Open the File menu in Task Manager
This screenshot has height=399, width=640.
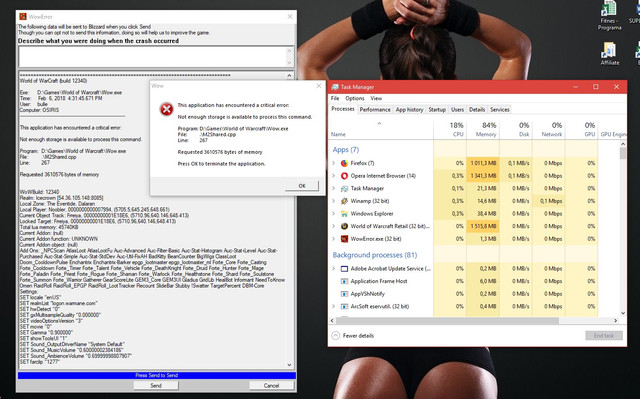coord(335,98)
